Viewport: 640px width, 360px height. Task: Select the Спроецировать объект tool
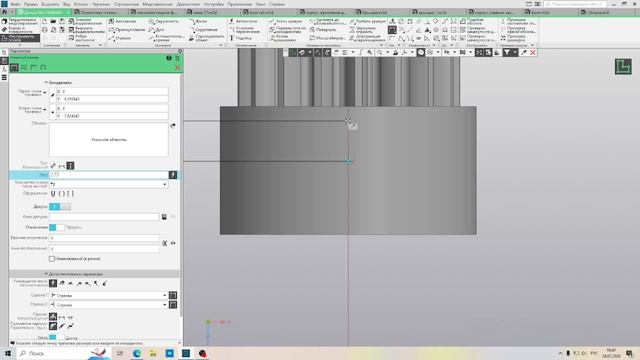[x=207, y=38]
